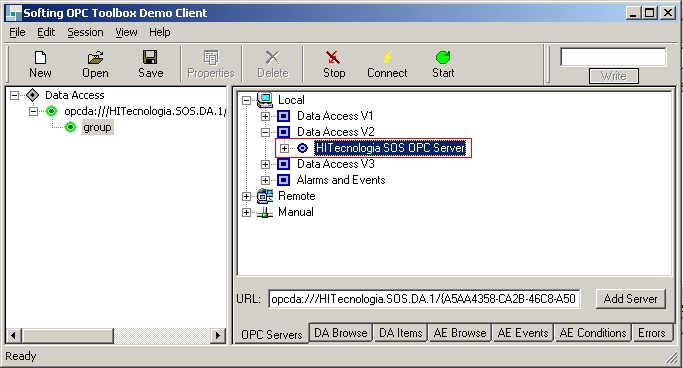The image size is (683, 368).
Task: Click the Add Server button
Action: click(630, 299)
